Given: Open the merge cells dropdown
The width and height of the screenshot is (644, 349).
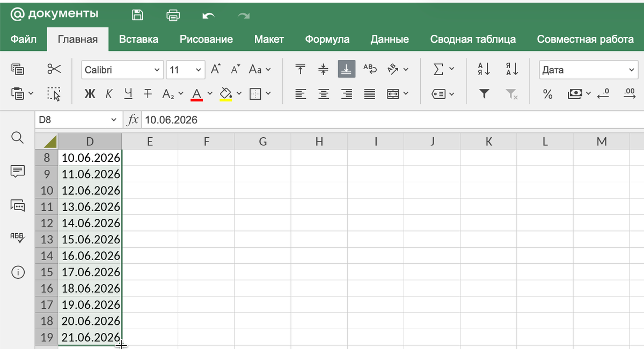Looking at the screenshot, I should (406, 94).
